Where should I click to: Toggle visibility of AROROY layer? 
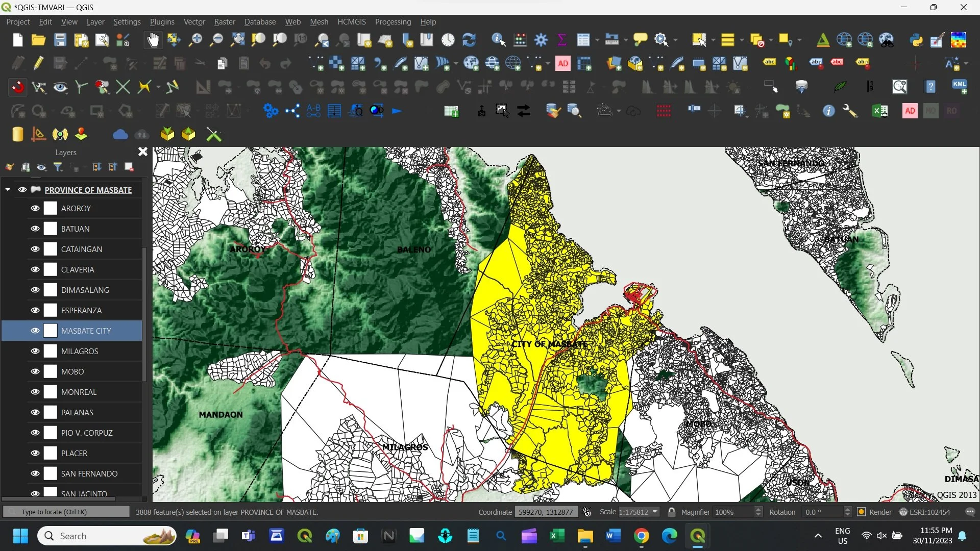35,208
